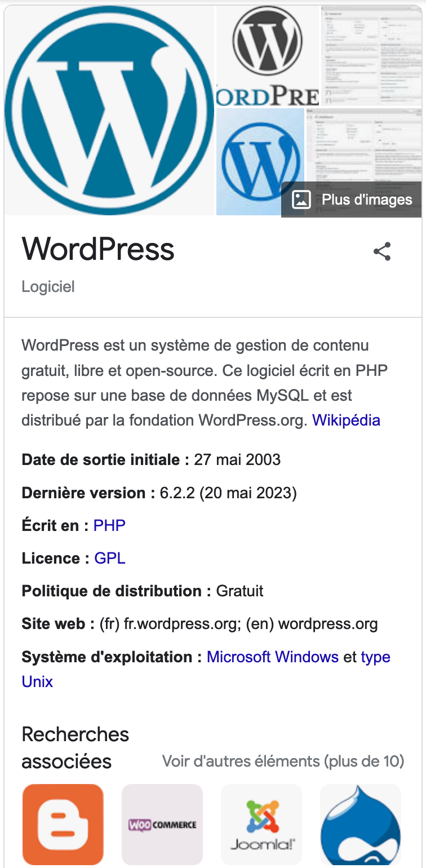
Task: Click the Recherches associées heading
Action: [76, 748]
